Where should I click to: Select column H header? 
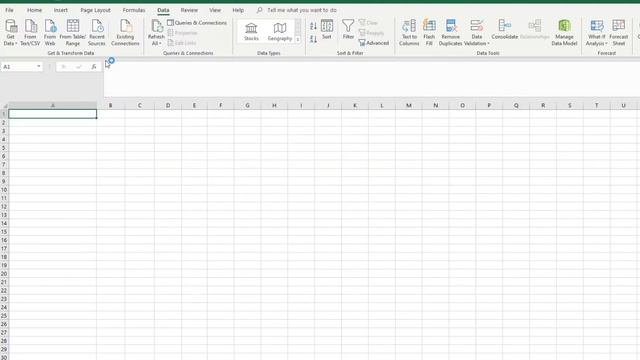click(274, 105)
